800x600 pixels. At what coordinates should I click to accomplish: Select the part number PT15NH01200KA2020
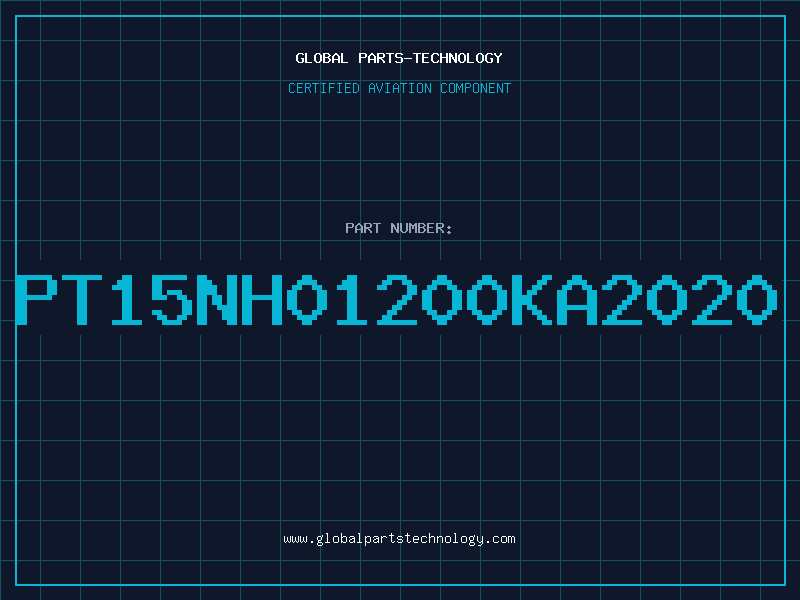tap(397, 299)
